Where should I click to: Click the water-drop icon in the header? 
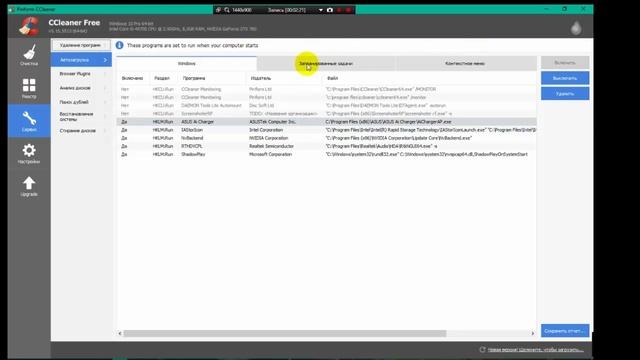[576, 28]
